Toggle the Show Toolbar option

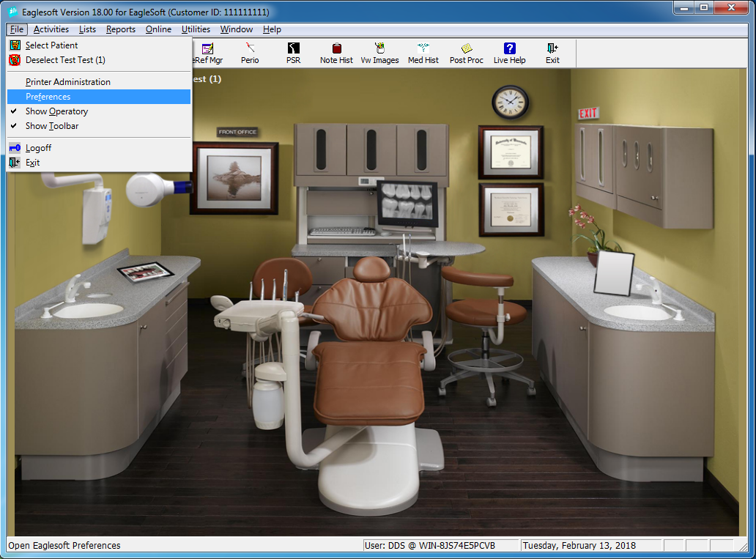coord(99,126)
